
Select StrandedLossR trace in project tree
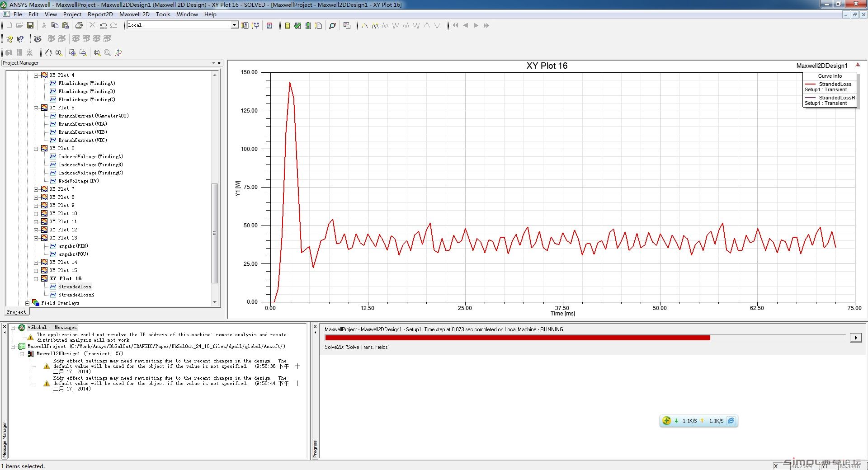[76, 295]
